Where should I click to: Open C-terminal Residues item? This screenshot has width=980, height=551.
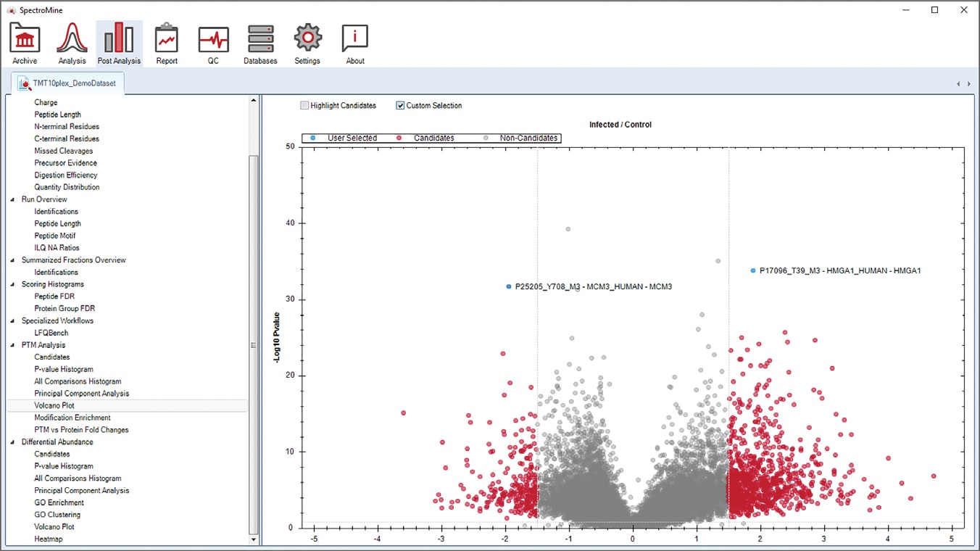click(x=67, y=138)
